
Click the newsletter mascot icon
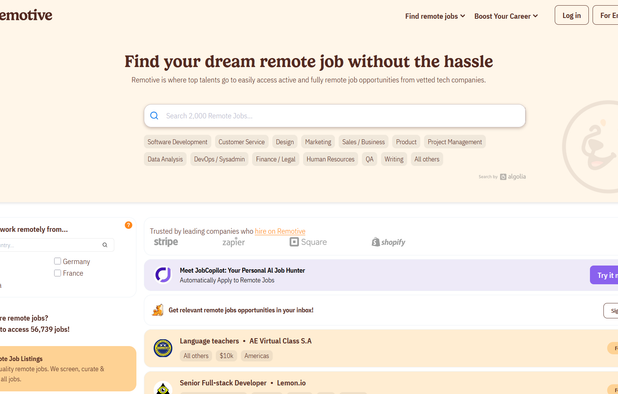click(158, 310)
